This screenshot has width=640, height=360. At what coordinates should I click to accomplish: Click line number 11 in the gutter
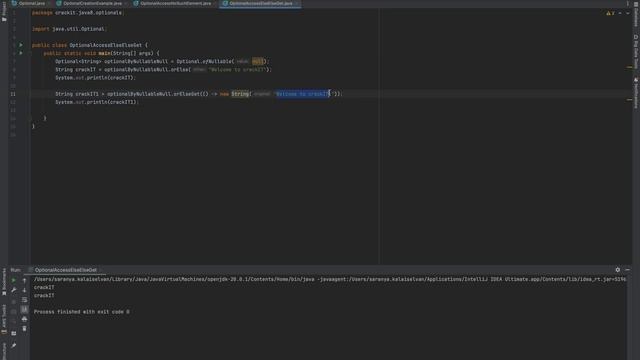(x=13, y=94)
